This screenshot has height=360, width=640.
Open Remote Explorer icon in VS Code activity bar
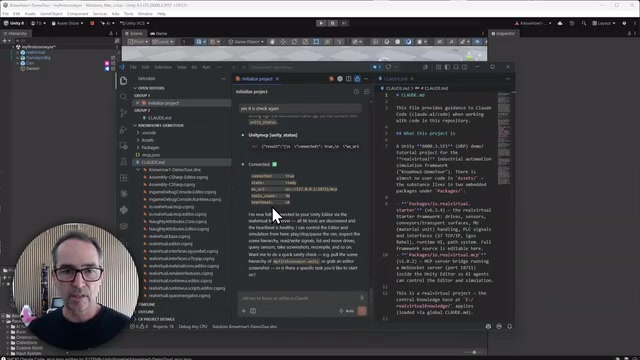click(124, 146)
